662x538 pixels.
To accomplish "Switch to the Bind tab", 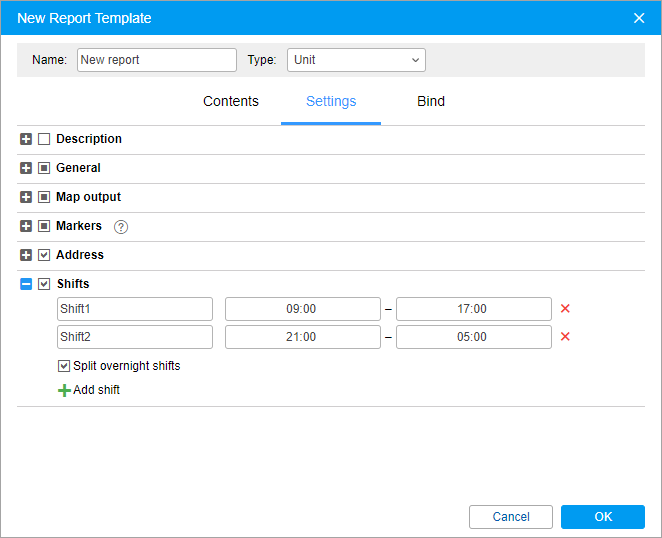I will pyautogui.click(x=431, y=101).
